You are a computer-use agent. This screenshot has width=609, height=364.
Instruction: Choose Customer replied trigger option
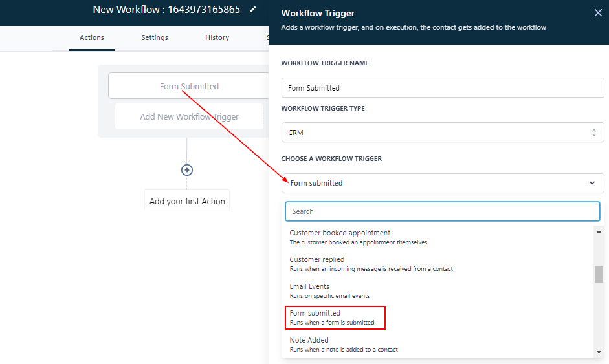439,264
